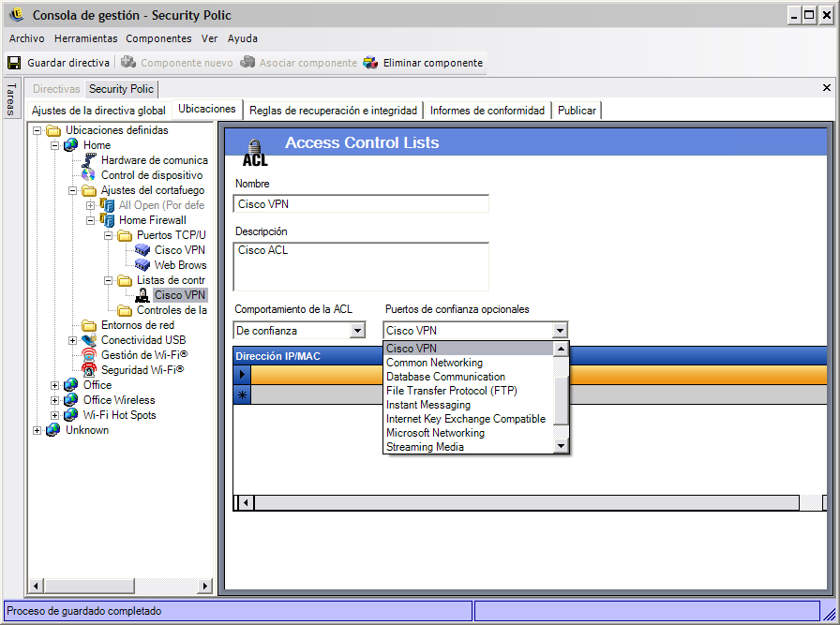Select the Hardware de comunicaciones tree icon
The width and height of the screenshot is (840, 625).
89,160
